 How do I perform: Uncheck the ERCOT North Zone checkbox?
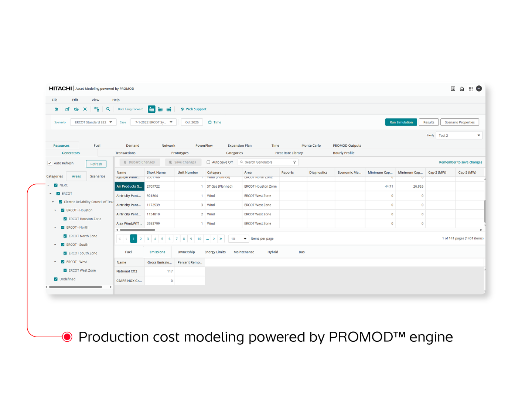click(65, 236)
